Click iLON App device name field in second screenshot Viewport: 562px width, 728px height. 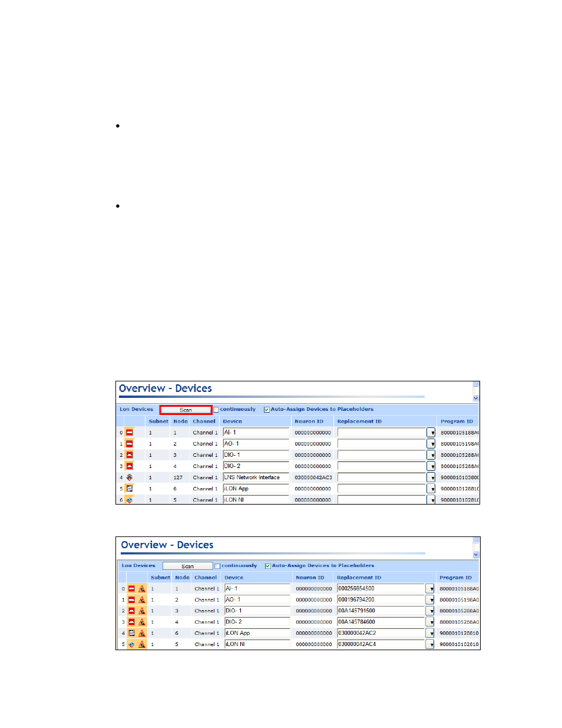(257, 633)
